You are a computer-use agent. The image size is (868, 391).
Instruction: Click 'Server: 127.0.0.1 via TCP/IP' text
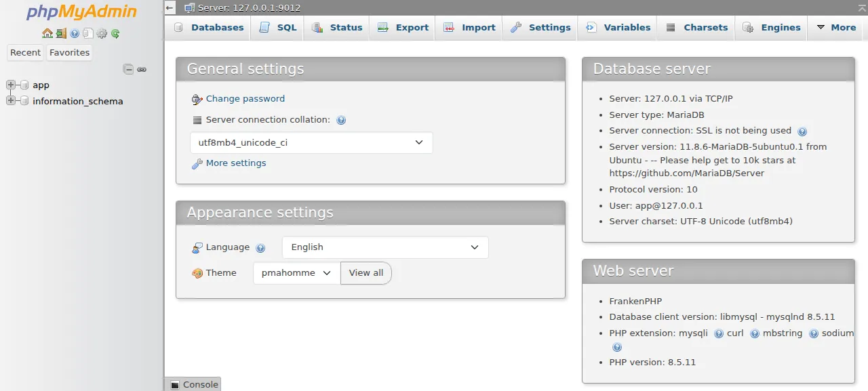pyautogui.click(x=671, y=98)
